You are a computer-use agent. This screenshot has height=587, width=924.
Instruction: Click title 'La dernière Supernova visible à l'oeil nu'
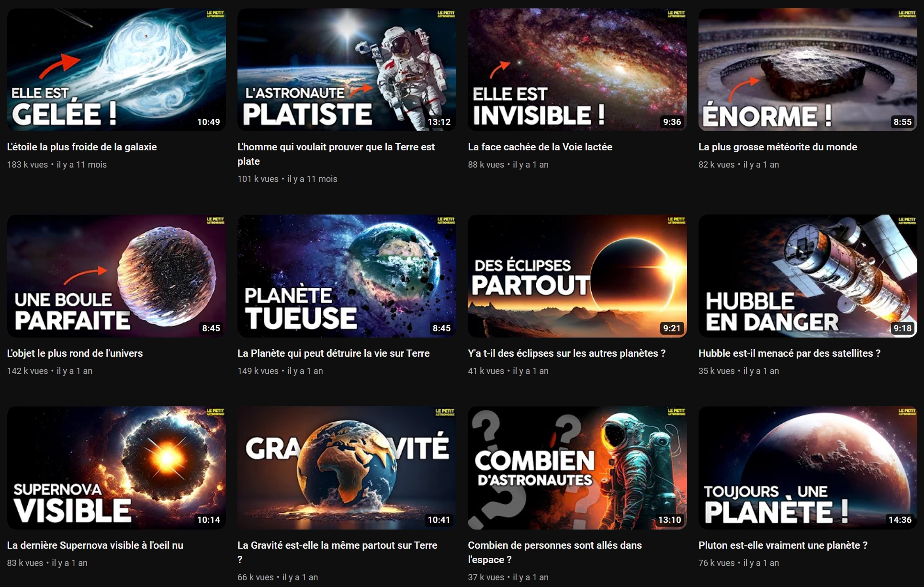pyautogui.click(x=95, y=545)
